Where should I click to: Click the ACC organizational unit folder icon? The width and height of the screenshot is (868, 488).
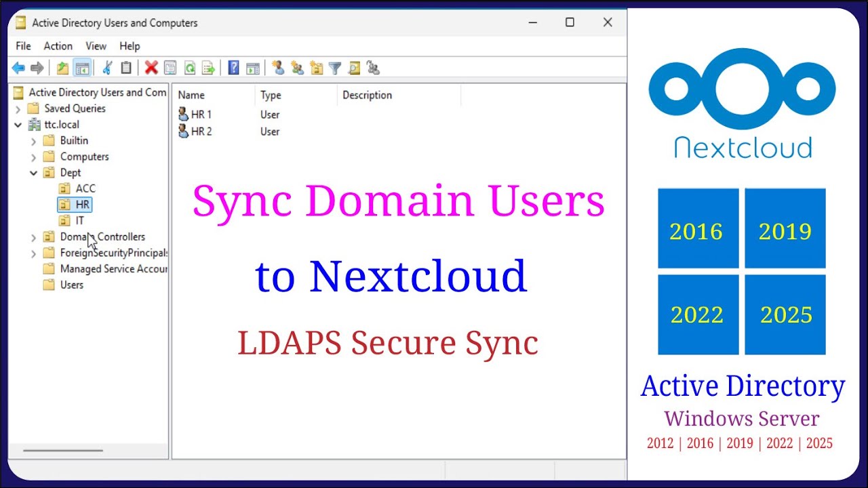pos(64,188)
